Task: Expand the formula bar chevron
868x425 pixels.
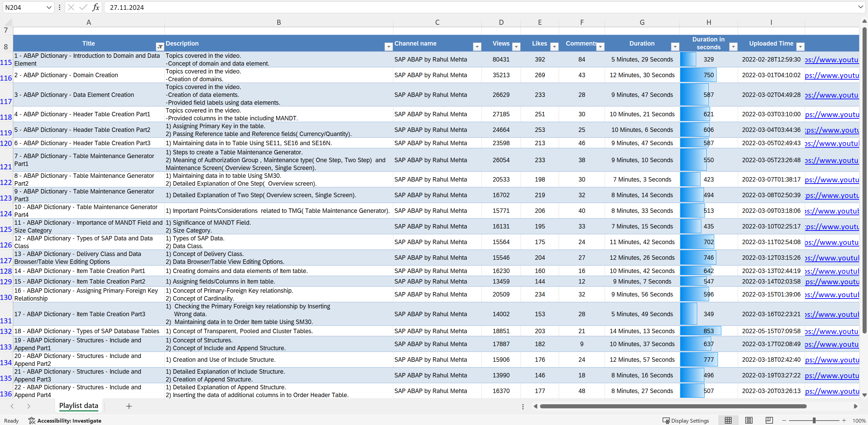Action: coord(861,7)
